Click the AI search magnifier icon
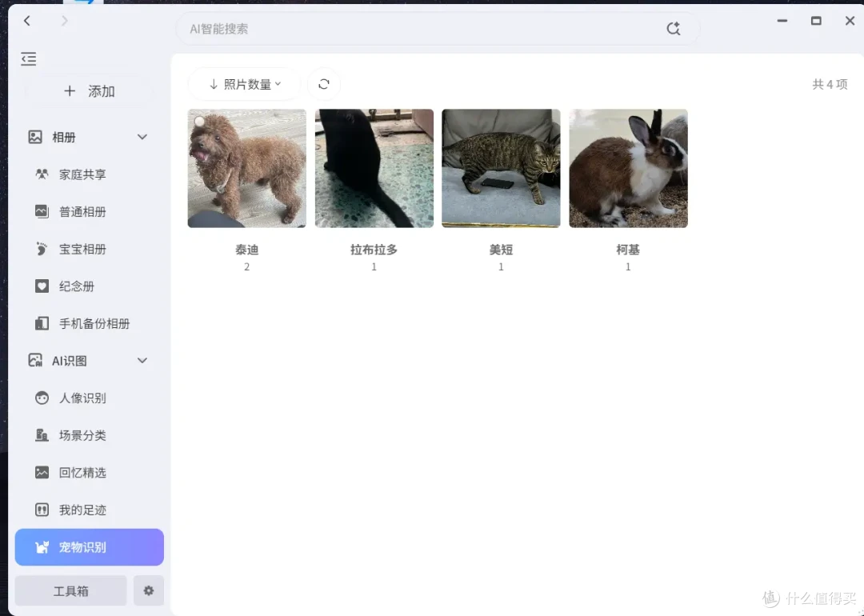 (674, 29)
